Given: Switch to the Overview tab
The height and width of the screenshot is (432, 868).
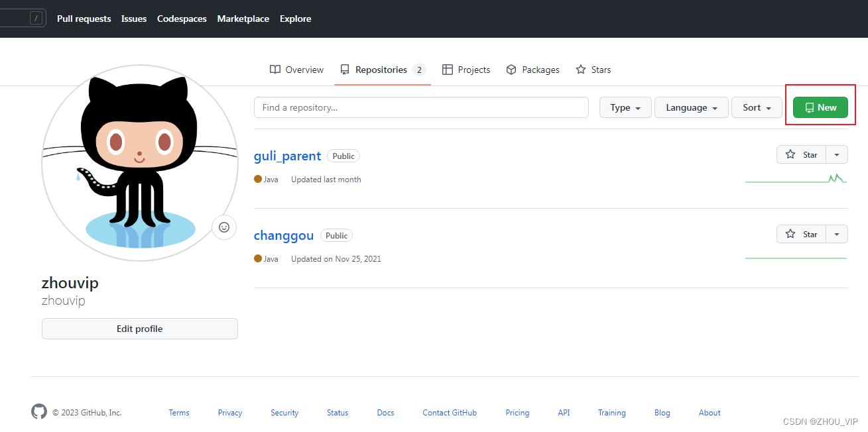Looking at the screenshot, I should click(296, 70).
